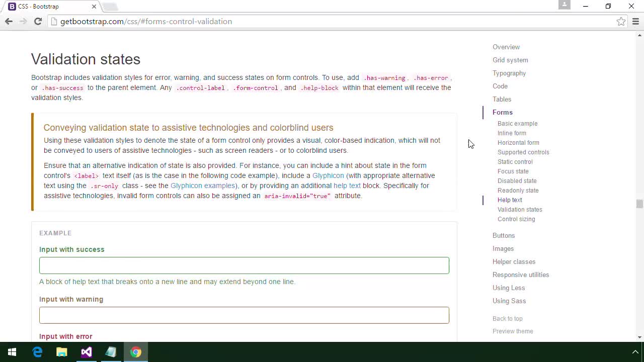Open Windows Start menu
The height and width of the screenshot is (362, 644).
pos(12,352)
